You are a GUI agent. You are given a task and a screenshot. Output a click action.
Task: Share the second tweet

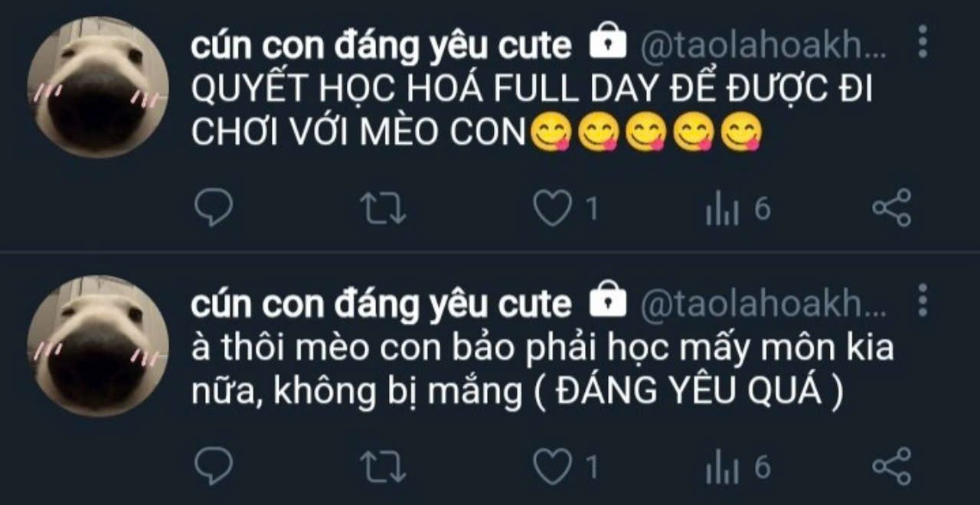(x=892, y=465)
